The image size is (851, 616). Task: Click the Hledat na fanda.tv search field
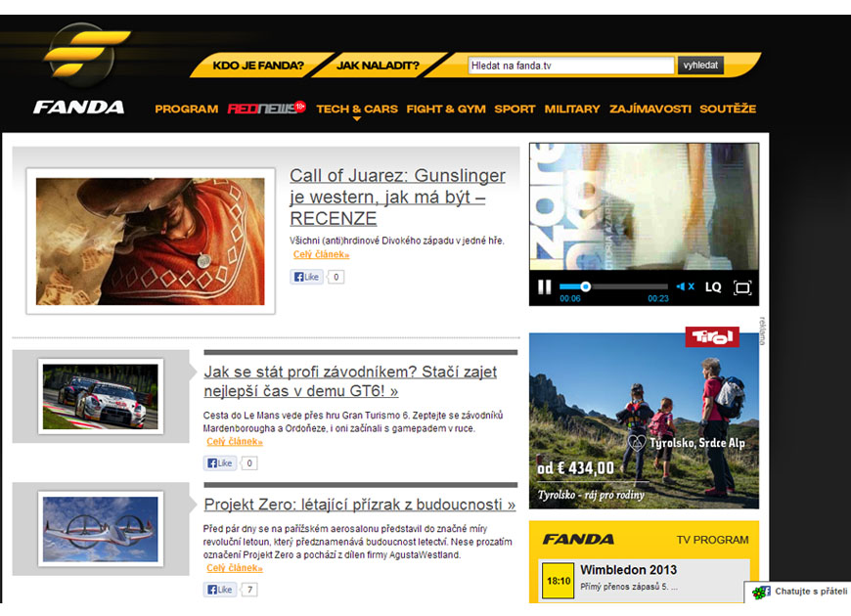(570, 66)
